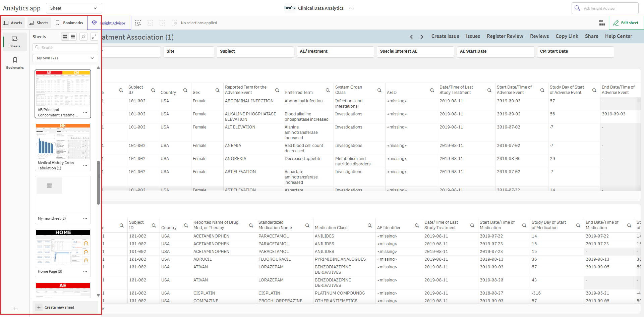Open the AE/Treatment filter pane
The image size is (644, 317).
335,51
